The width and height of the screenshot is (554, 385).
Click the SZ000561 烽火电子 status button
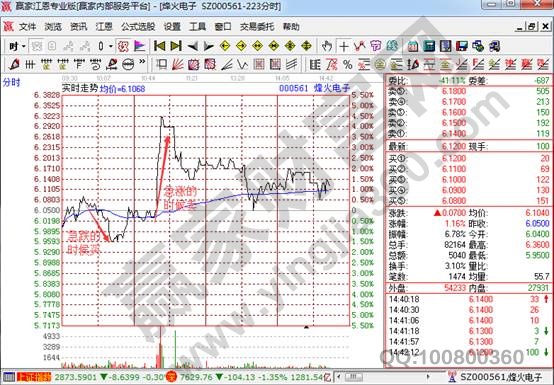(495, 377)
